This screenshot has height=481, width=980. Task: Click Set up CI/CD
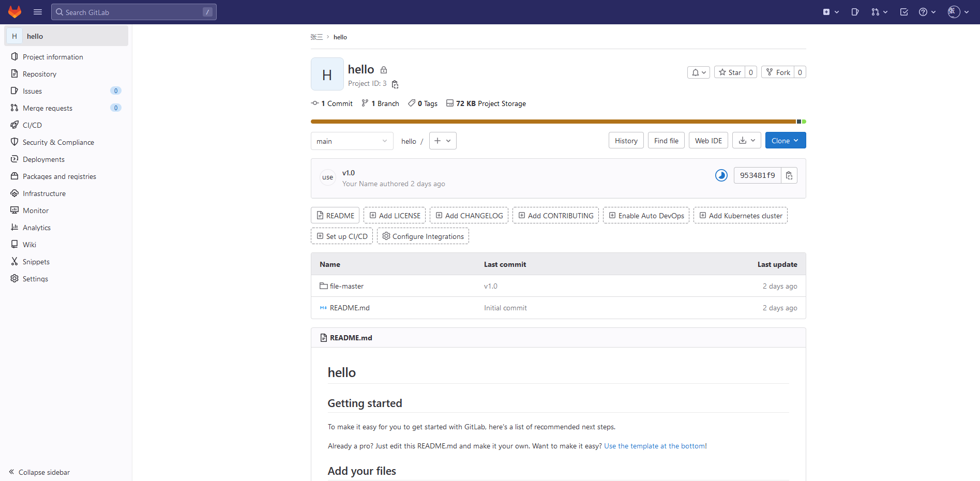pos(342,236)
